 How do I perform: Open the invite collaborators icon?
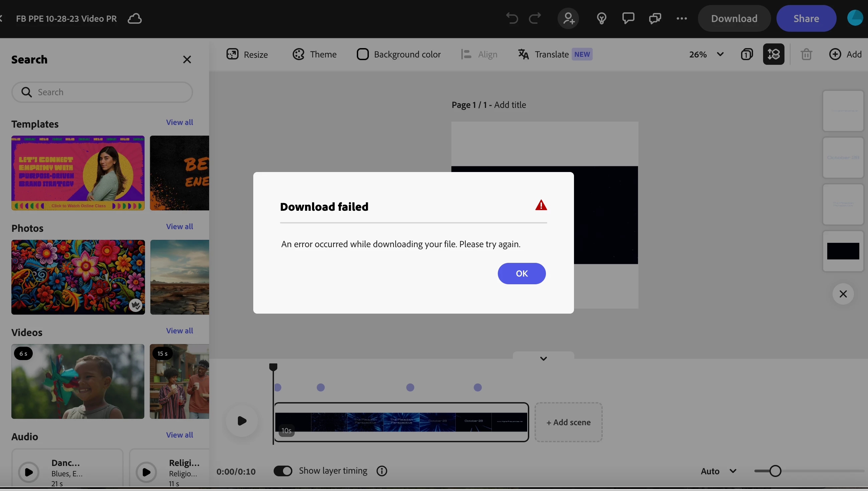[569, 18]
